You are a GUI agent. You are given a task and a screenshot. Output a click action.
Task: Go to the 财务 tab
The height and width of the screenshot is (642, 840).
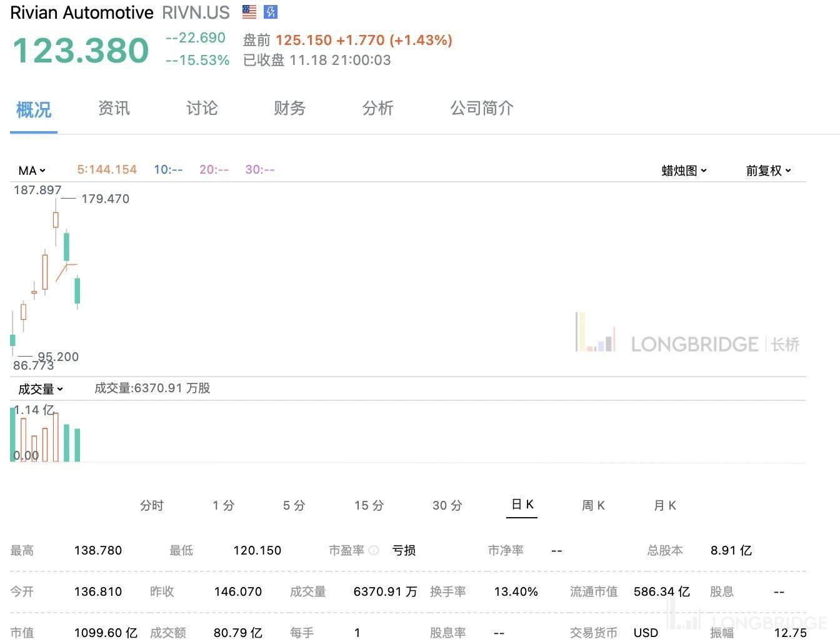pos(289,109)
